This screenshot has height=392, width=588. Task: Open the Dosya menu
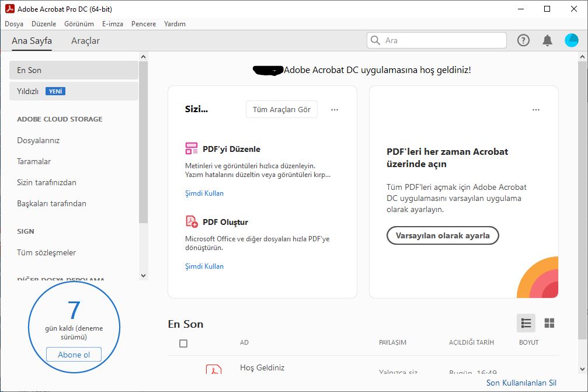[14, 23]
